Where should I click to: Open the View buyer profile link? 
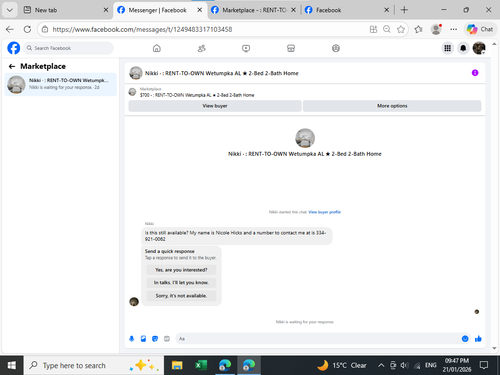point(324,212)
